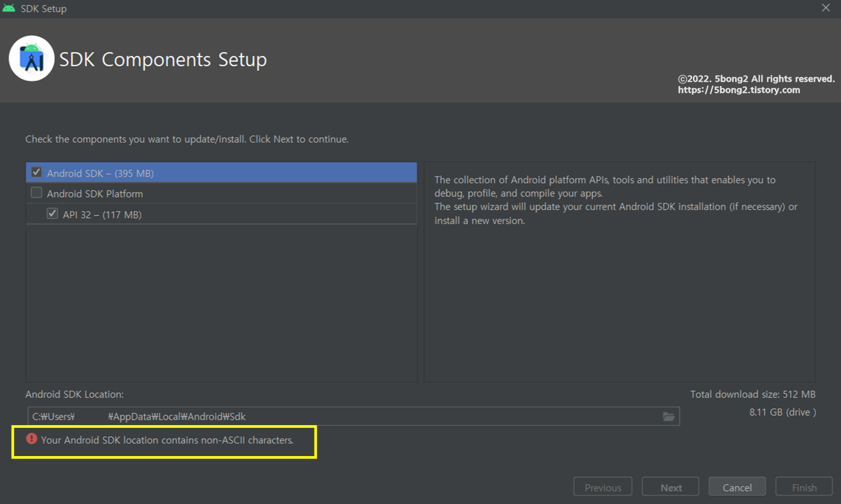The width and height of the screenshot is (841, 504).
Task: Close the SDK Setup window
Action: [826, 8]
